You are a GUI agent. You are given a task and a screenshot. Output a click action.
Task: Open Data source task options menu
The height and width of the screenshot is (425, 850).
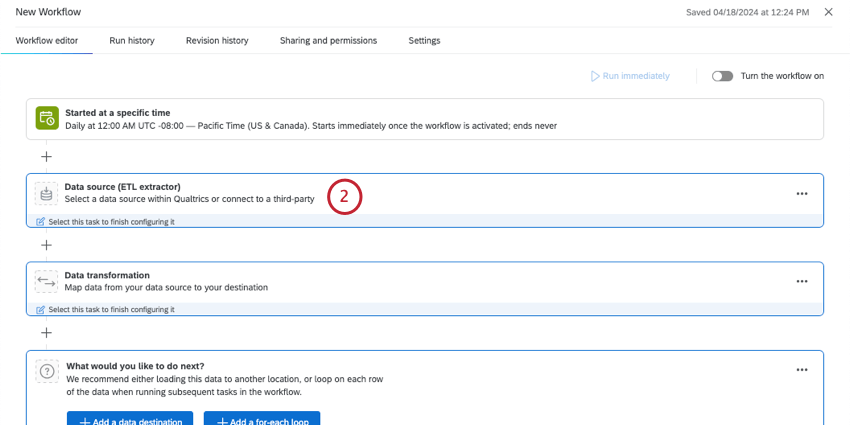(x=801, y=194)
